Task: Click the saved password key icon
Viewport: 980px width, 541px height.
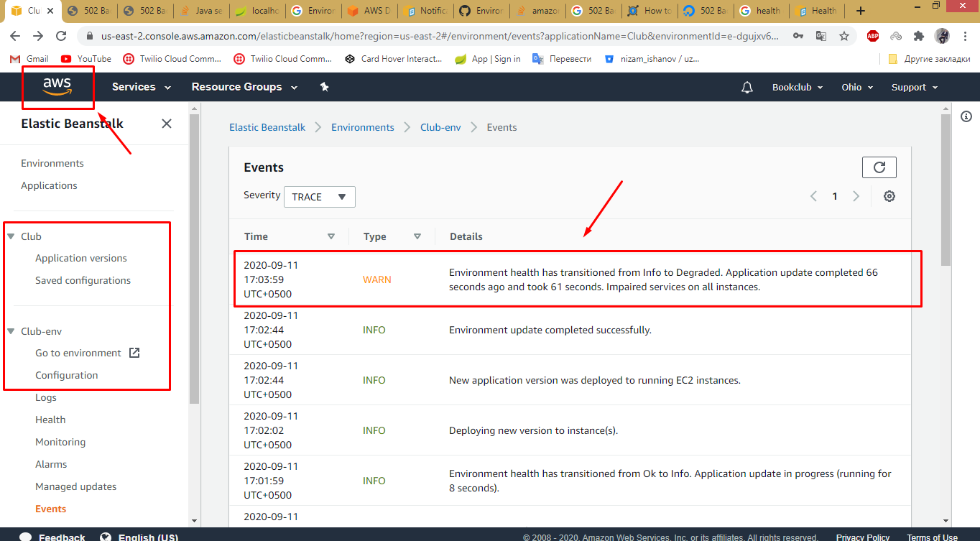Action: click(x=798, y=36)
